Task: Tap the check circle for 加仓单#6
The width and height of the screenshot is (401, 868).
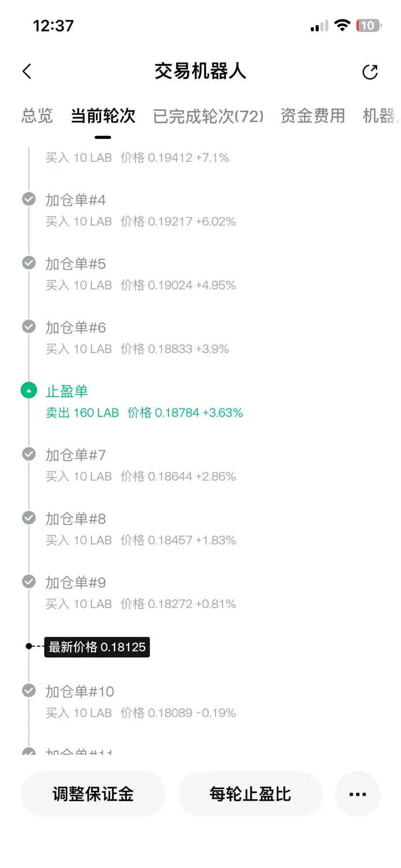Action: click(x=29, y=326)
